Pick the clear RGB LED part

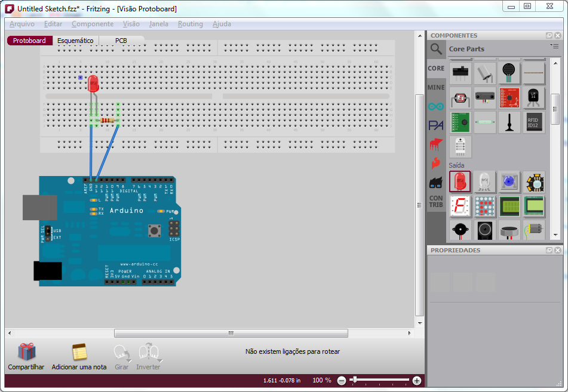tap(485, 181)
